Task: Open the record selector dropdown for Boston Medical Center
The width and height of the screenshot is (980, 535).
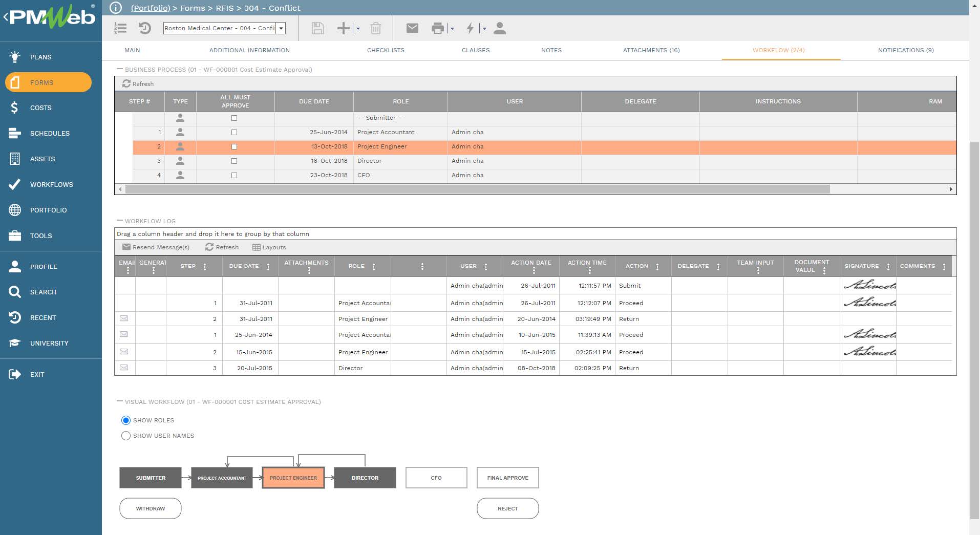Action: pyautogui.click(x=281, y=28)
